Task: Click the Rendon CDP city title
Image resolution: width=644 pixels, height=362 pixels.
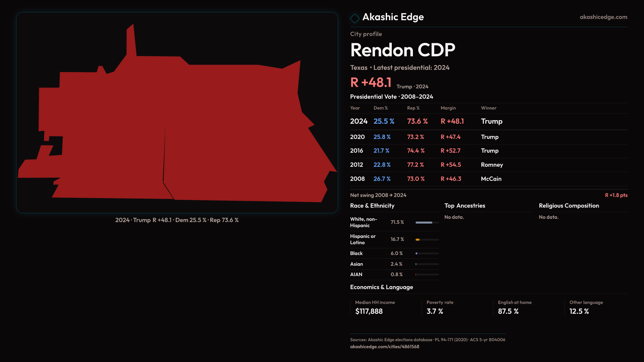Action: pyautogui.click(x=402, y=50)
